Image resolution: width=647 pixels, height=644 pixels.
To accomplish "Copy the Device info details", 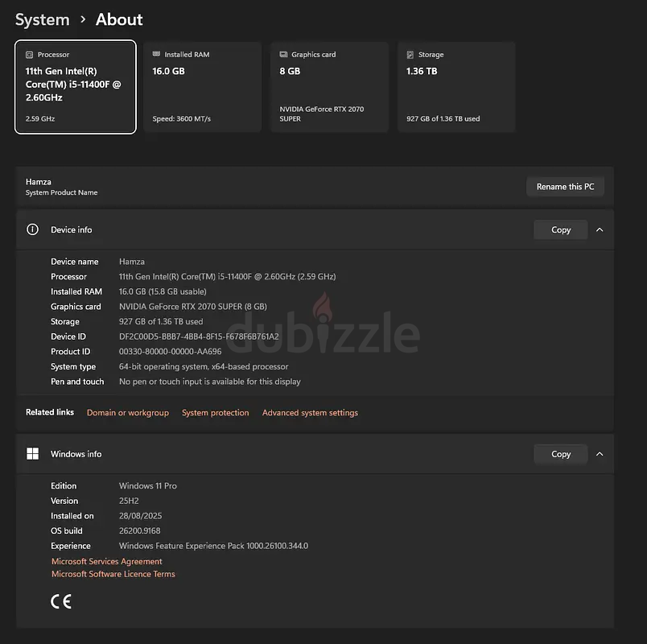I will point(561,229).
